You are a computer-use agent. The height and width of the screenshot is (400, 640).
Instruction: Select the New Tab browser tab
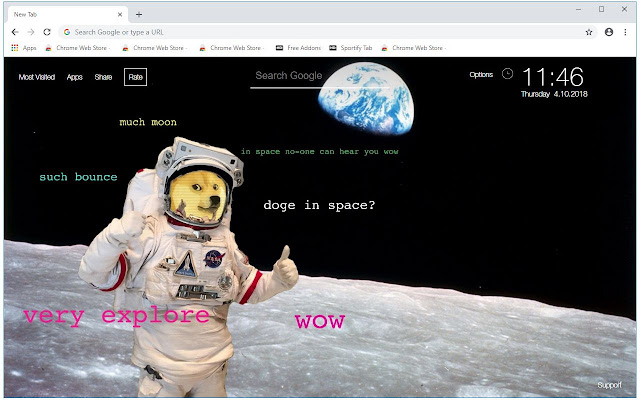(67, 14)
